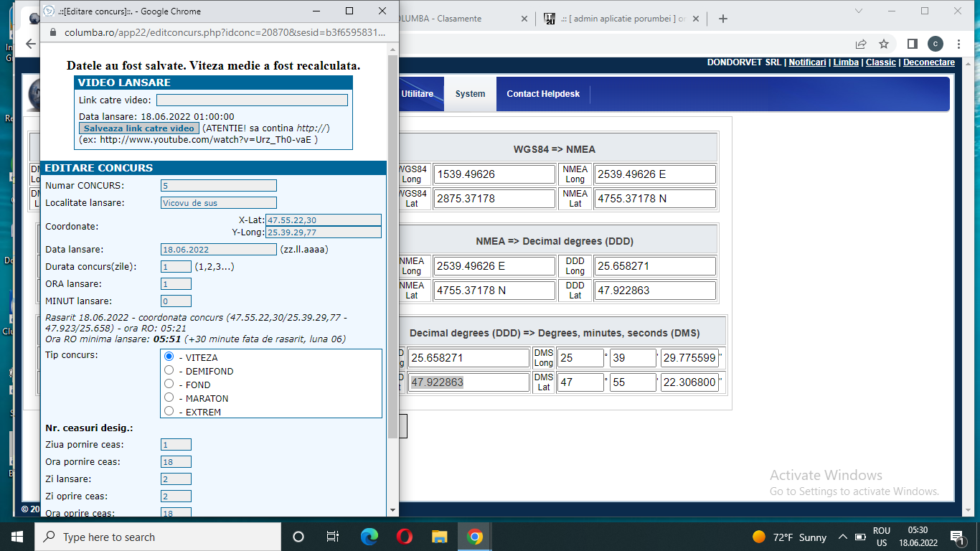
Task: Open File Explorer from the taskbar
Action: [440, 537]
